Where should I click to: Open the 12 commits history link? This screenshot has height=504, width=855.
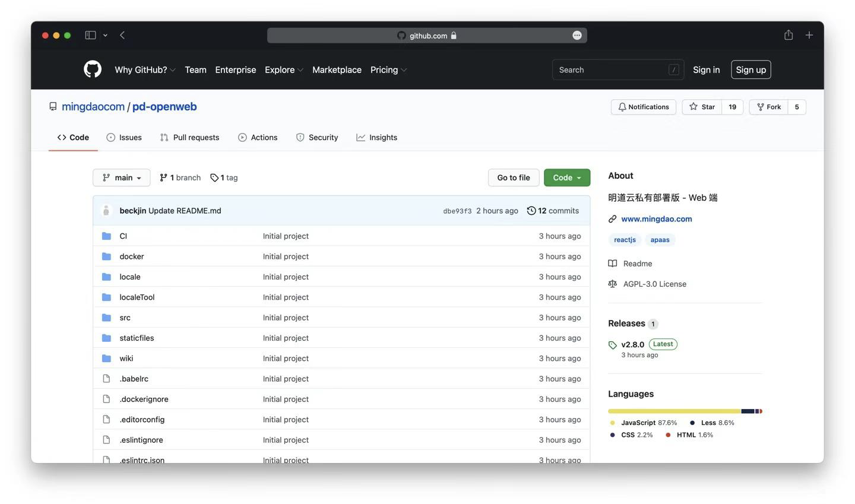point(553,211)
